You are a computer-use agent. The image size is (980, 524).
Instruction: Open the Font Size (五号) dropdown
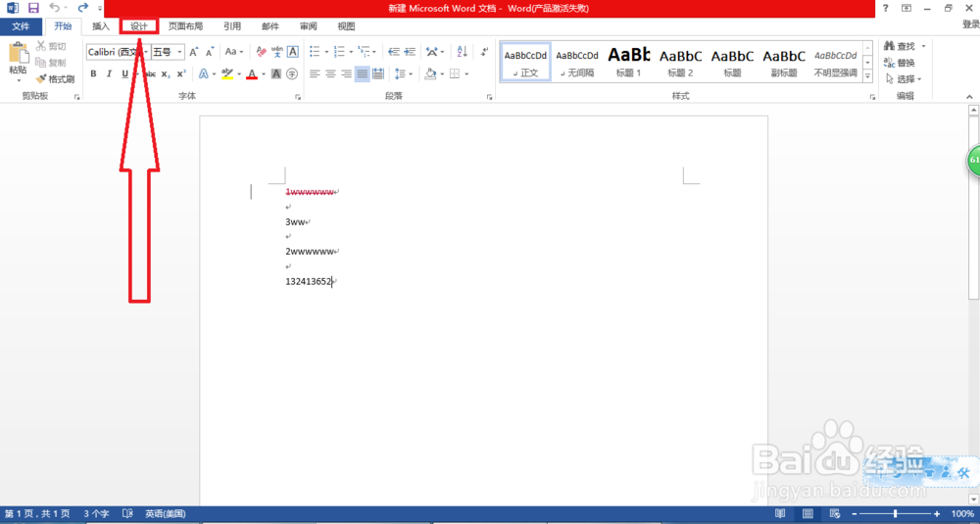pyautogui.click(x=180, y=52)
